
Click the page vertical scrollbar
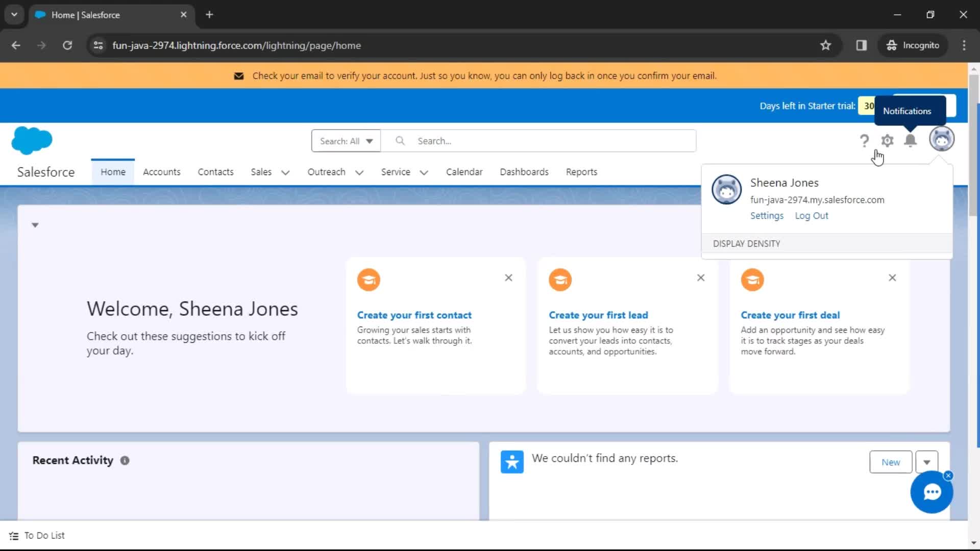tap(973, 145)
